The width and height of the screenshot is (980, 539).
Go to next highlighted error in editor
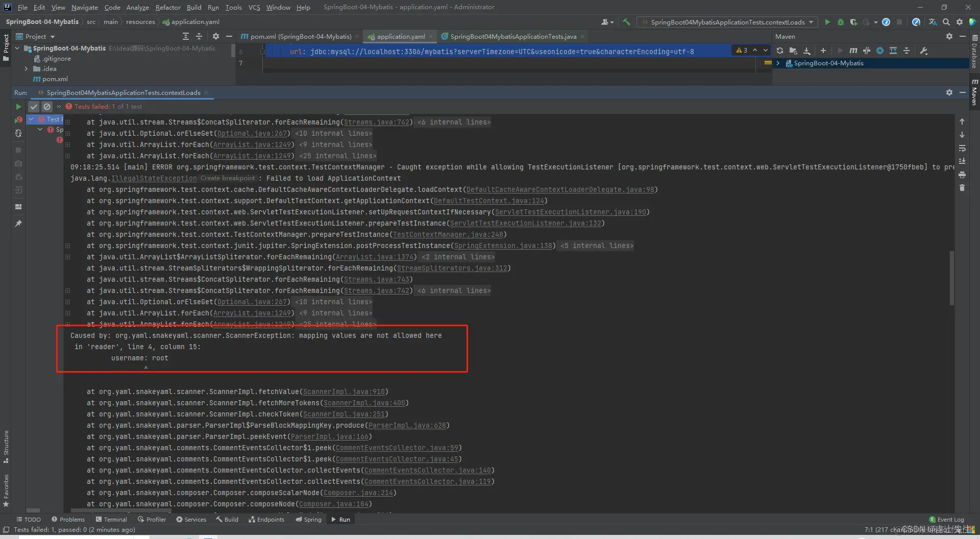[765, 50]
